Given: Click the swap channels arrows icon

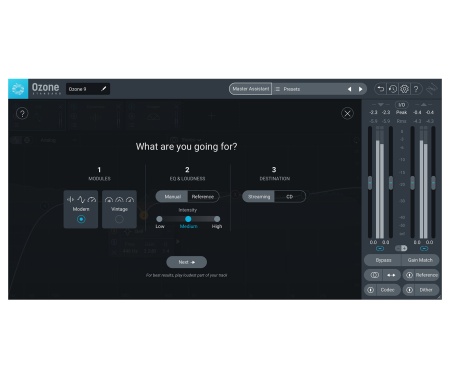Looking at the screenshot, I should [391, 275].
